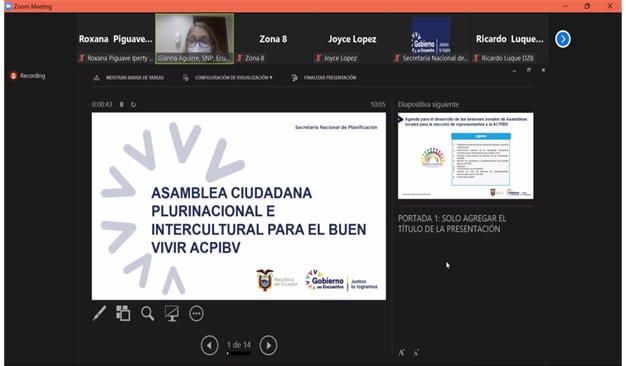Click the Recording indicator
626x366 pixels.
click(x=28, y=75)
